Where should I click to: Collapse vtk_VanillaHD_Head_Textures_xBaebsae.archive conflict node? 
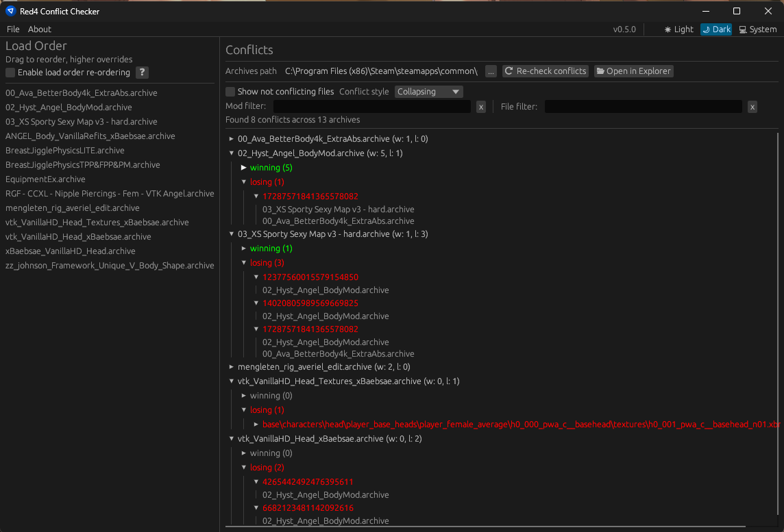232,381
